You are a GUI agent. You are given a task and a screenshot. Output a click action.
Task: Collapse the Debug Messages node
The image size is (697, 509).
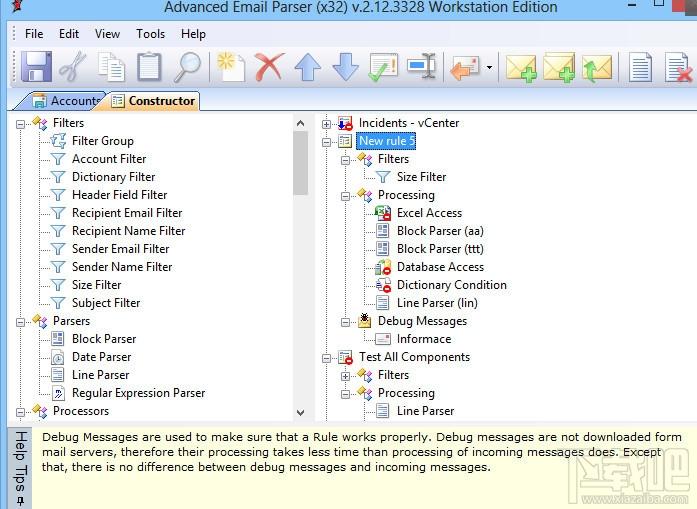[x=345, y=322]
